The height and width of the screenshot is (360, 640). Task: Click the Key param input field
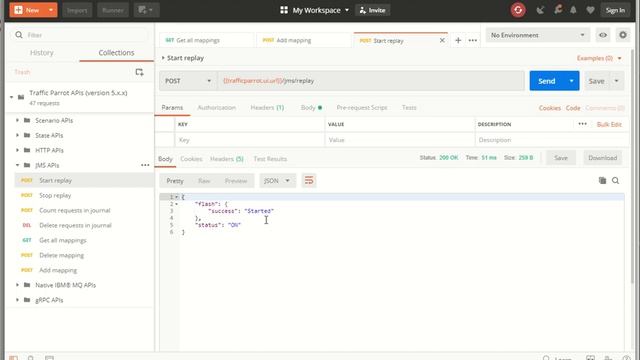250,140
